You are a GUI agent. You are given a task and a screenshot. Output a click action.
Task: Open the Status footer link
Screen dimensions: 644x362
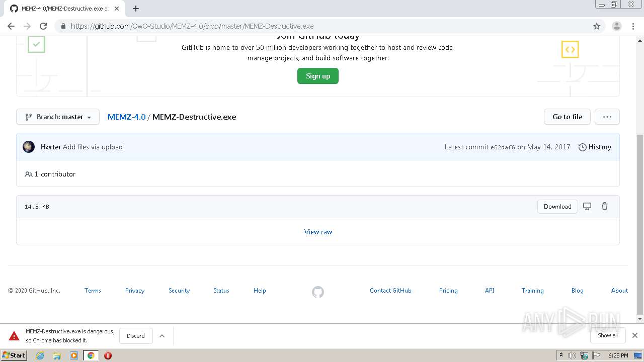pos(221,291)
